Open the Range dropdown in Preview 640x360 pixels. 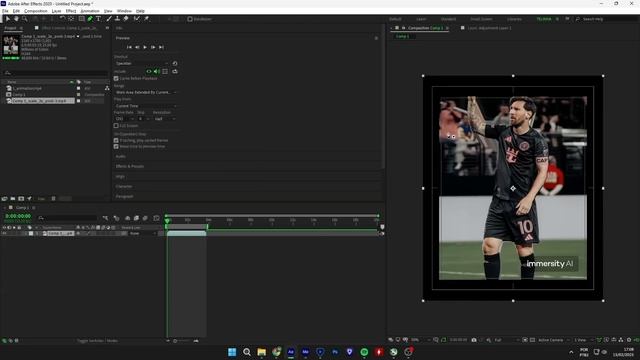click(x=146, y=92)
